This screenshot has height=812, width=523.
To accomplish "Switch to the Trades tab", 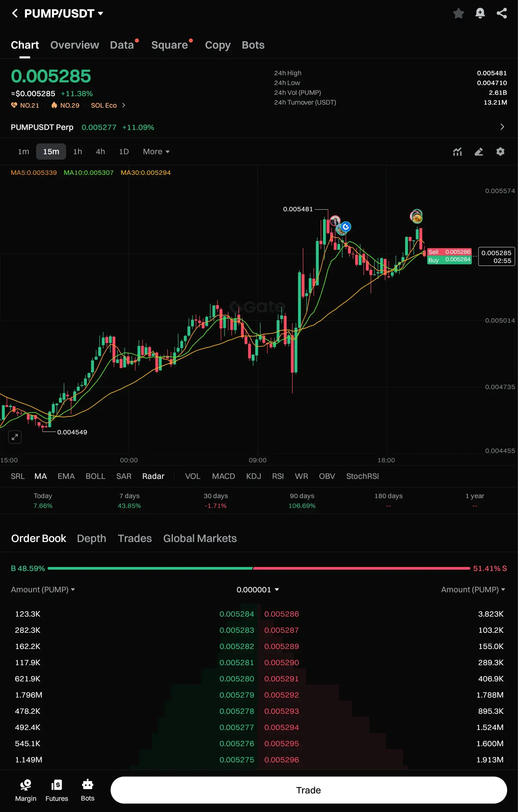I will [135, 538].
